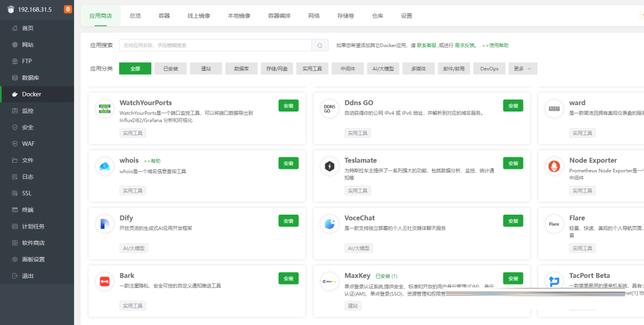Click the Ddns GO app icon
644x325 pixels.
329,109
